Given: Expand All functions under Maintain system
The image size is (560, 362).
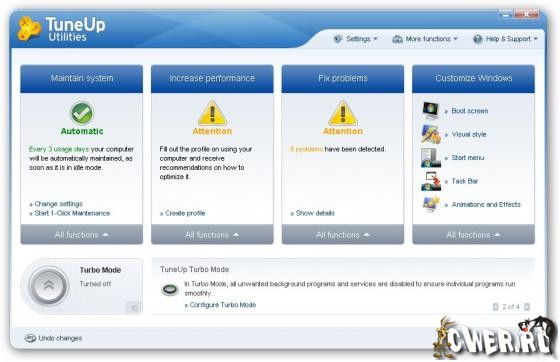Looking at the screenshot, I should point(81,235).
